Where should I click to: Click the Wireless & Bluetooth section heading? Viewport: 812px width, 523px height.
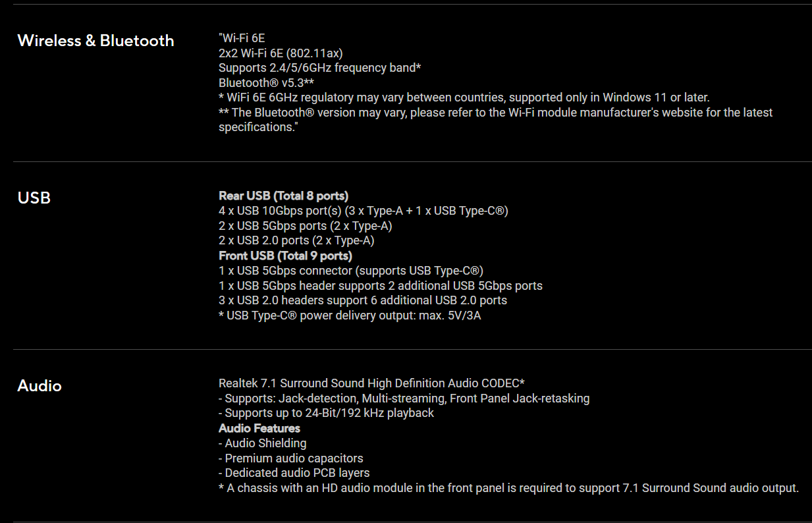pos(95,41)
